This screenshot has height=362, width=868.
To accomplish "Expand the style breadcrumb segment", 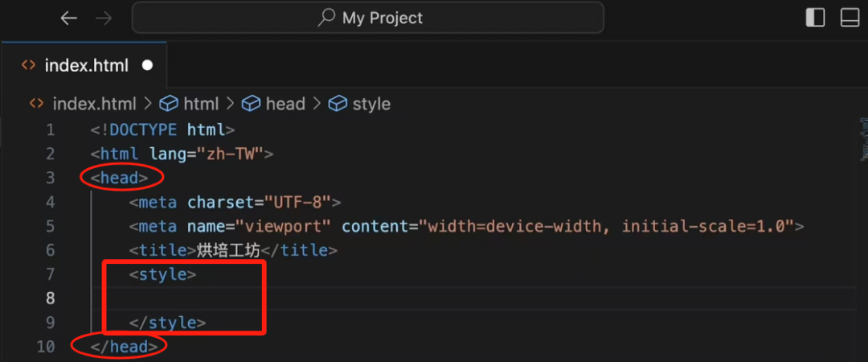I will point(371,104).
